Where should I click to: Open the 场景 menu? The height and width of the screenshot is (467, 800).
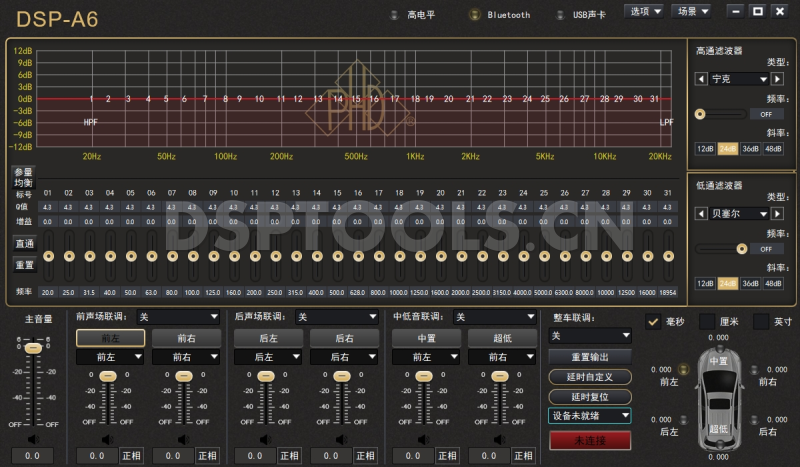coord(691,11)
